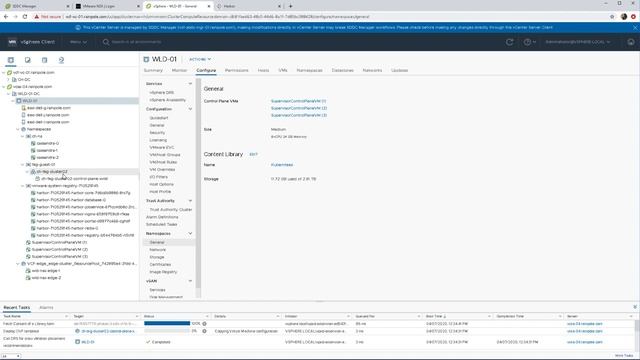Open the Hosts and Clusters inventory view icon
The image size is (640, 360).
[x=11, y=60]
